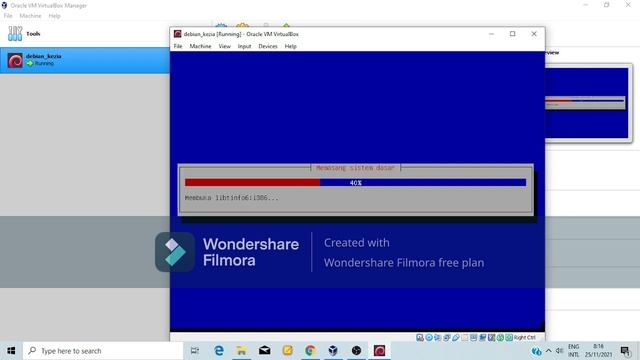Image resolution: width=640 pixels, height=360 pixels.
Task: Open Machine menu in the running VM window
Action: (x=200, y=47)
